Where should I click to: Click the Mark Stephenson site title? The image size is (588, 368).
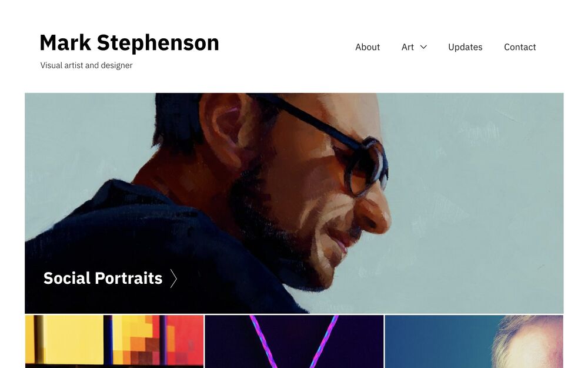pyautogui.click(x=129, y=42)
